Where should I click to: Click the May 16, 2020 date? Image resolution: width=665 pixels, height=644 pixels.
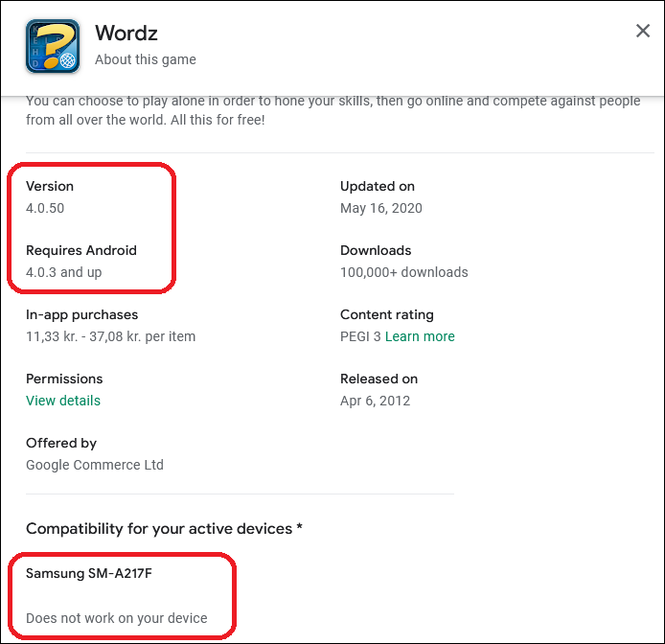[381, 208]
